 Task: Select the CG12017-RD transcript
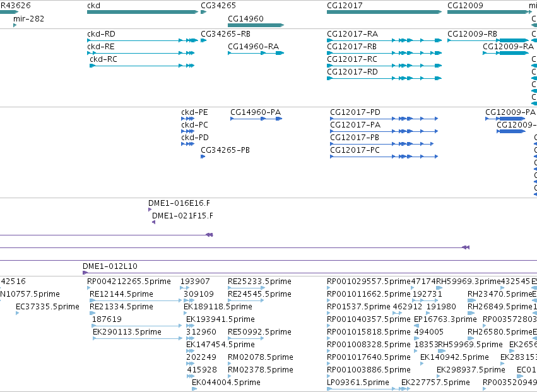[384, 78]
